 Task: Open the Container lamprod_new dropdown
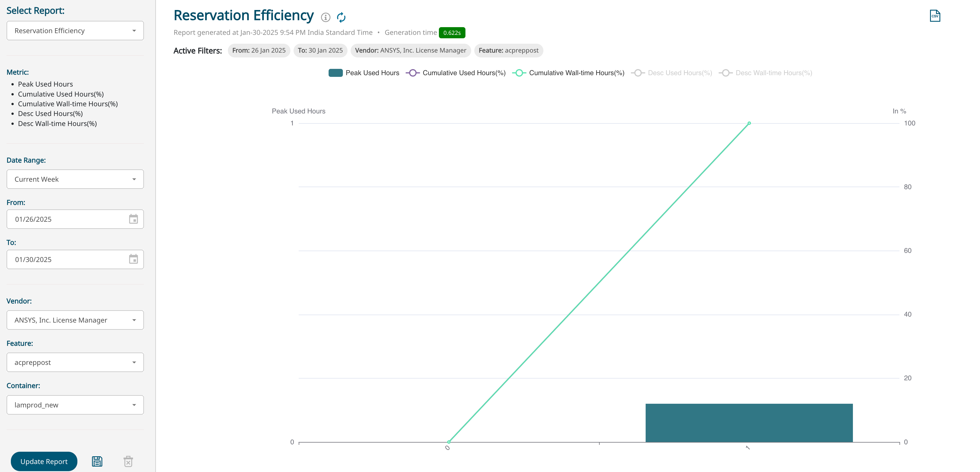tap(75, 405)
